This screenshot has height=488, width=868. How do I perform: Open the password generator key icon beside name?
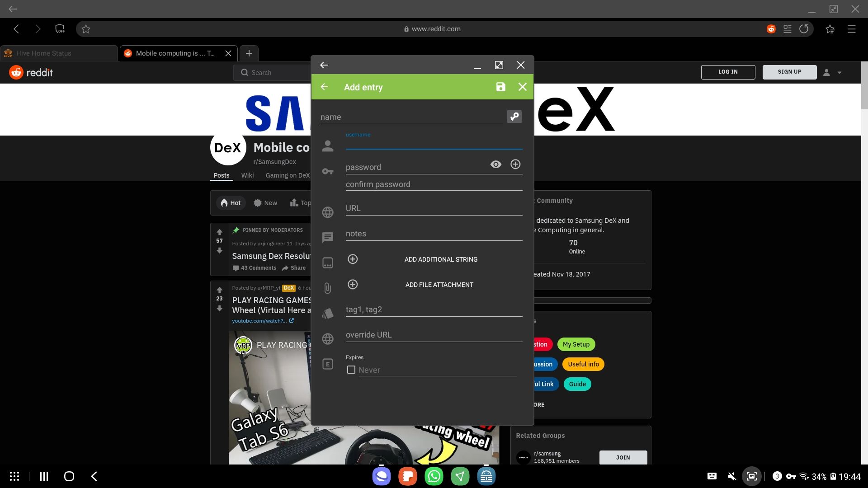point(514,116)
